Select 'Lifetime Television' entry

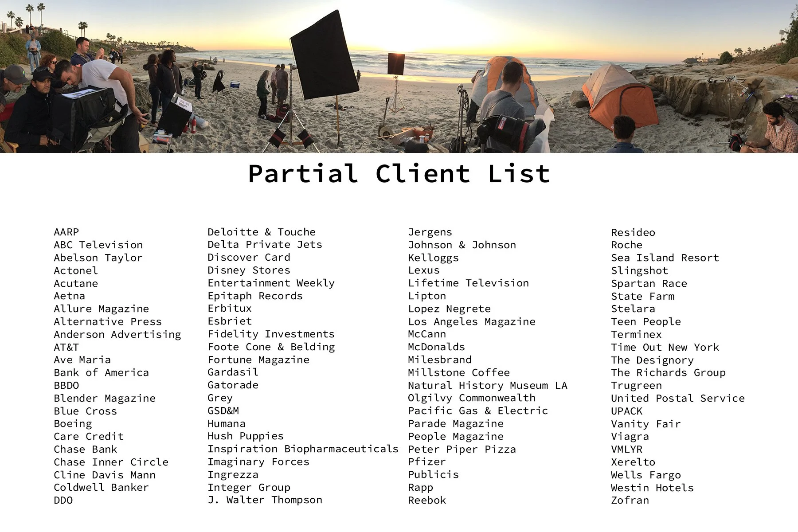point(469,283)
